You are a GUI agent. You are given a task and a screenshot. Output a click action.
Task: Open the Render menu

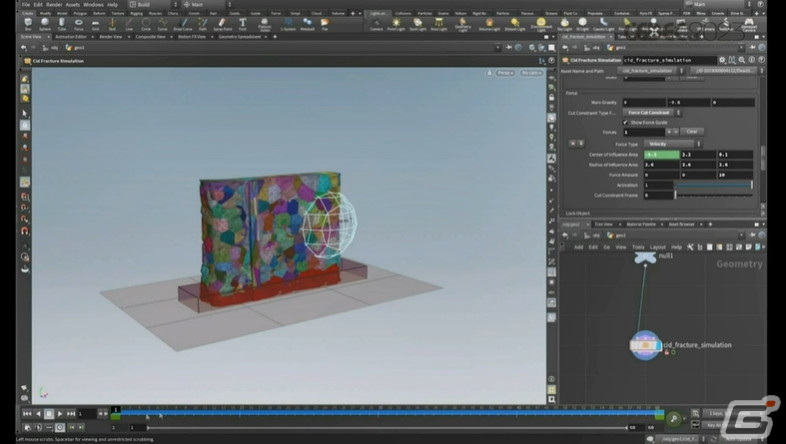click(x=54, y=5)
